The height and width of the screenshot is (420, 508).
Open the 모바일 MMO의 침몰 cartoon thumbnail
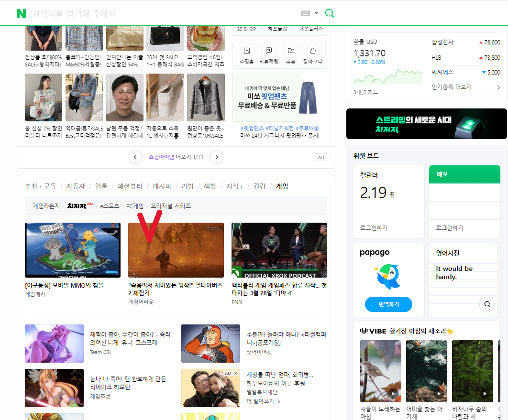coord(73,250)
